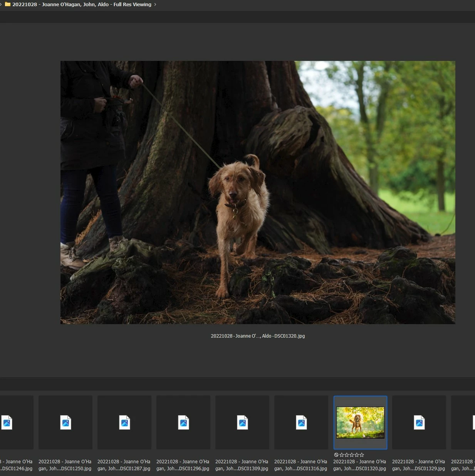Select the DSC01250.jpg file icon

pos(65,422)
